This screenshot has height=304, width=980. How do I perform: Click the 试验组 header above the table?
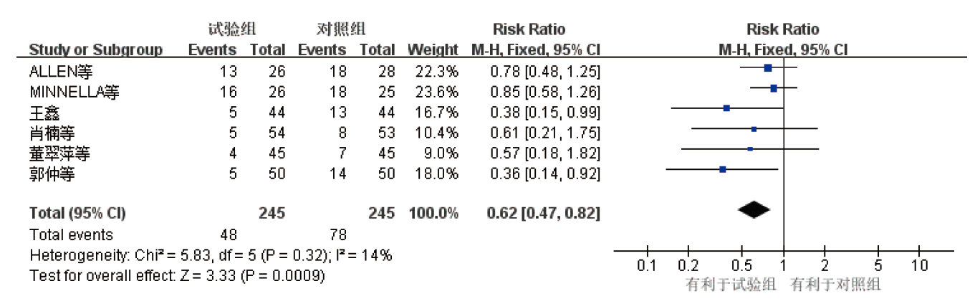tap(232, 29)
